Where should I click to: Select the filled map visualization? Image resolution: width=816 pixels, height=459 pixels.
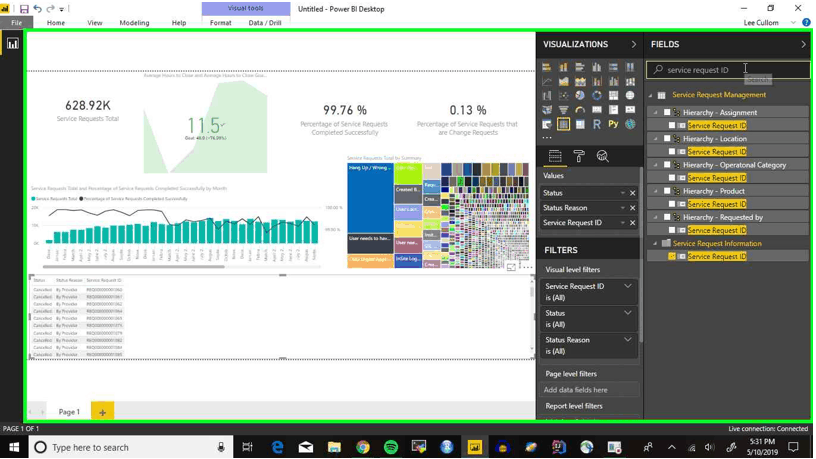click(x=546, y=110)
